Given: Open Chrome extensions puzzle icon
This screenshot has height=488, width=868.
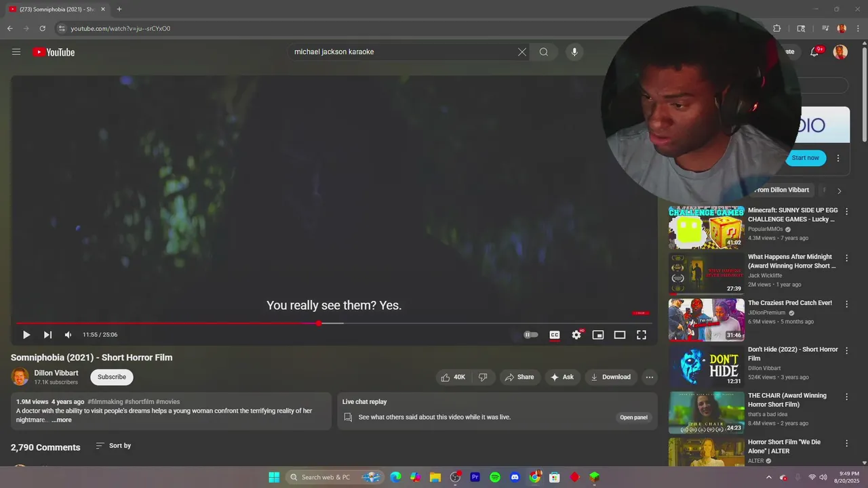Looking at the screenshot, I should pyautogui.click(x=777, y=28).
